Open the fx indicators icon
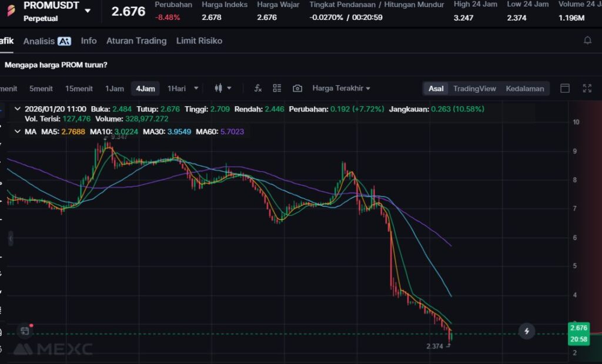602x364 pixels. 257,89
